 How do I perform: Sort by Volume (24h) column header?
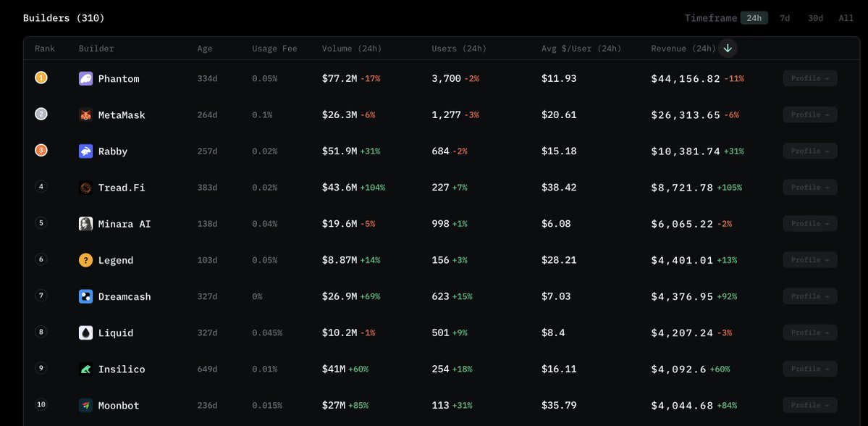coord(352,49)
